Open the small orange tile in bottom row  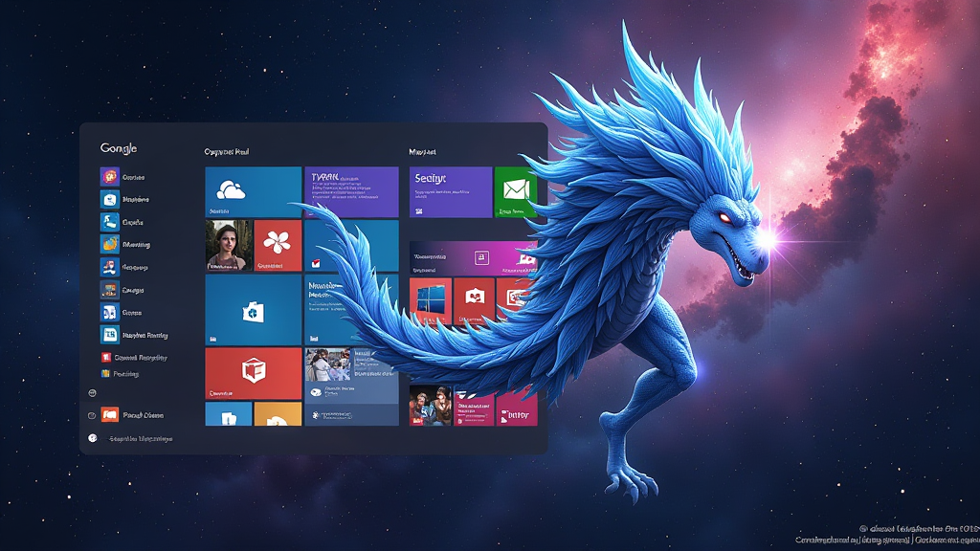(x=278, y=414)
